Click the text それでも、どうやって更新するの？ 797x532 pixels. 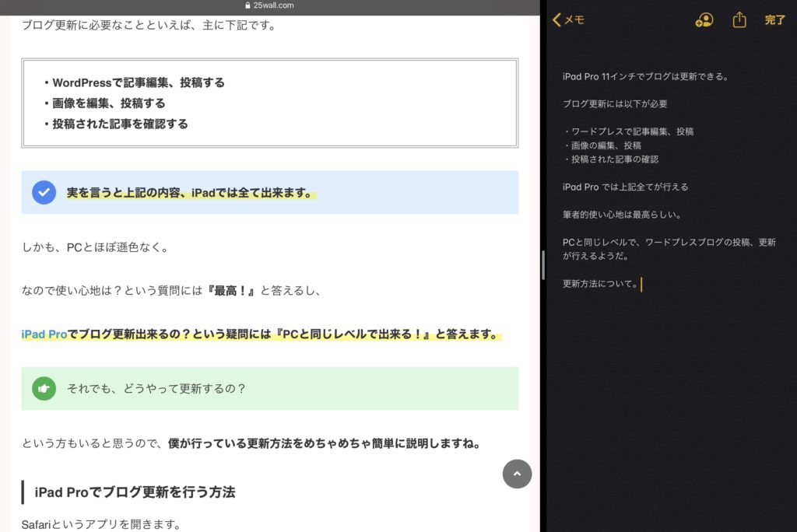point(156,388)
